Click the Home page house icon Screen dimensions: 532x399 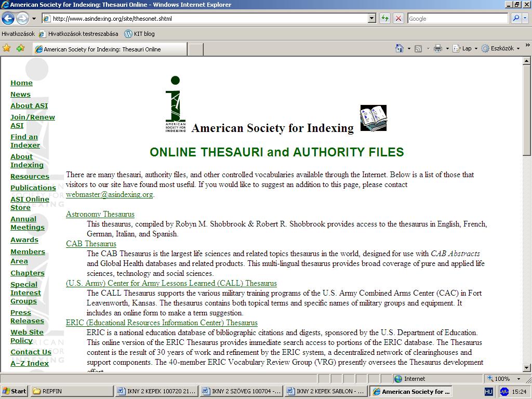pyautogui.click(x=400, y=48)
